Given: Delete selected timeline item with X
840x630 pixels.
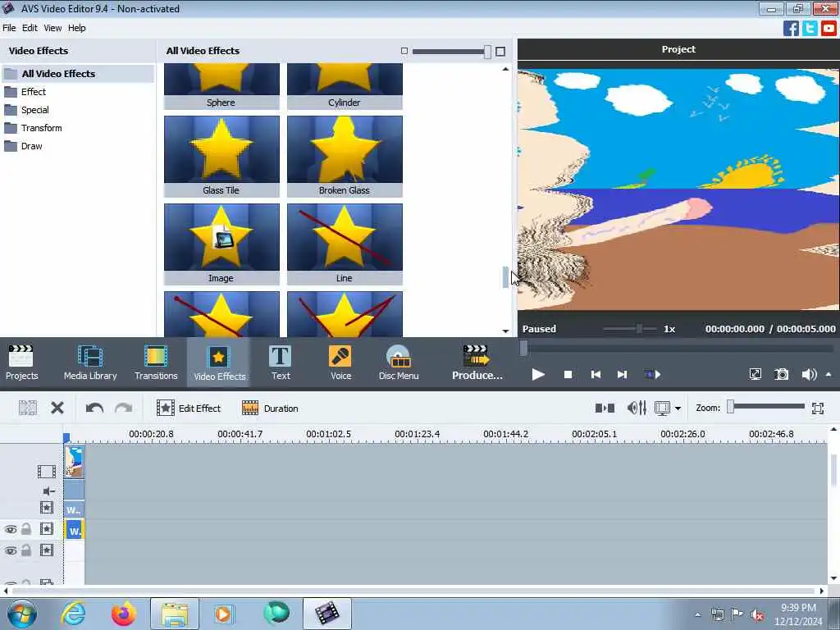Looking at the screenshot, I should coord(57,409).
